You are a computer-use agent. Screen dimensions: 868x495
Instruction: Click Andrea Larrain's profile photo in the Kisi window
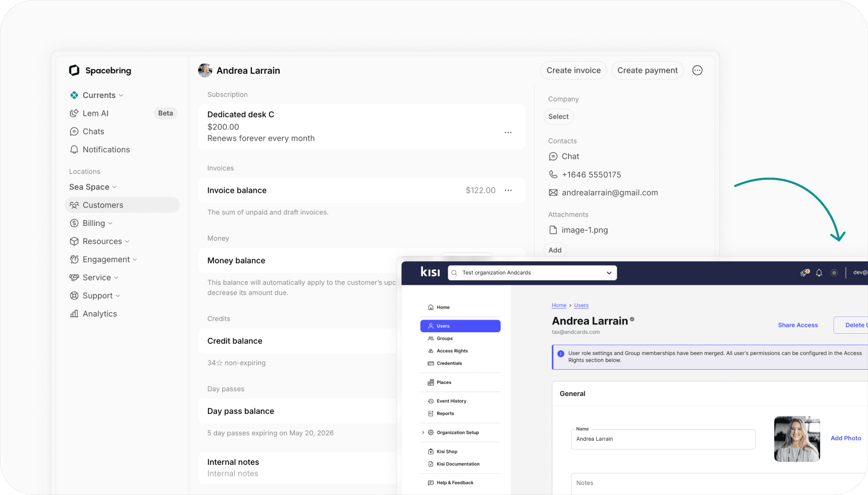797,439
